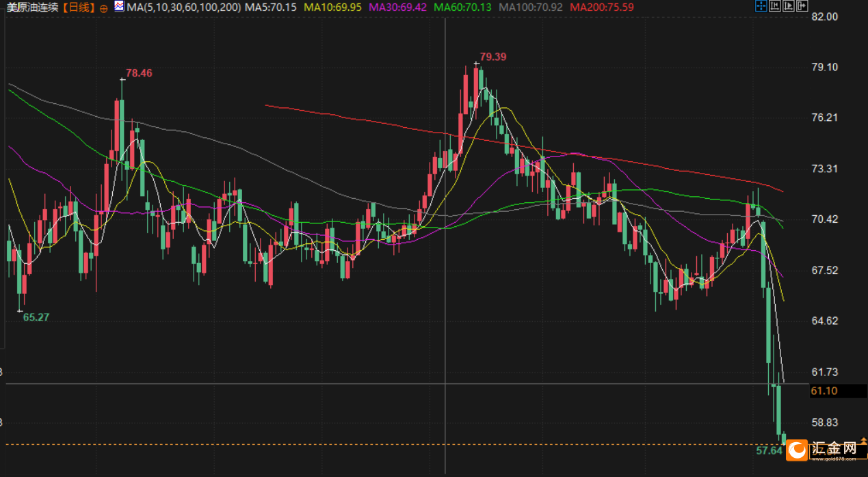Click the 78.46 peak price label

(140, 72)
